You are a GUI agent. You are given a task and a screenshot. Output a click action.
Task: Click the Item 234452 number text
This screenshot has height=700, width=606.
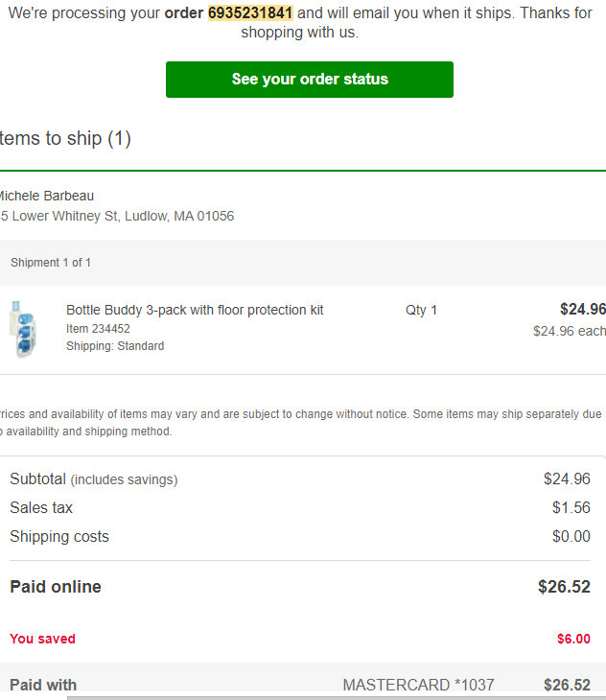98,329
